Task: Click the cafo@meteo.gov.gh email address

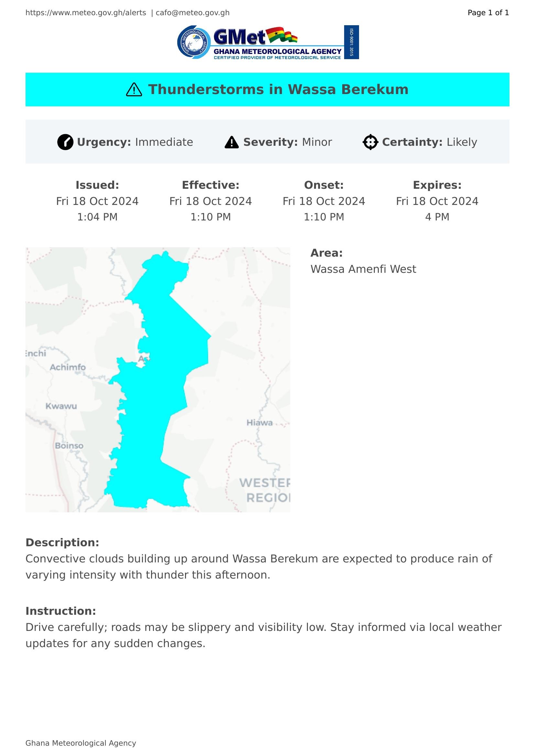Action: pos(193,13)
